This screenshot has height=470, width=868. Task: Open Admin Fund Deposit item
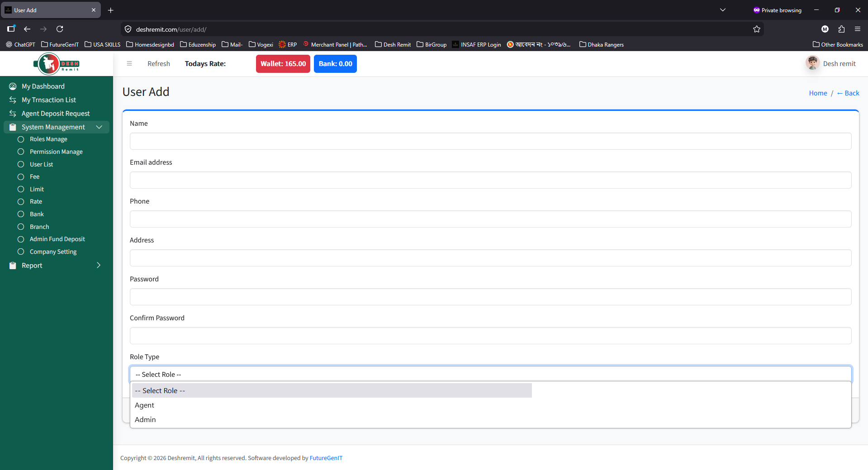click(x=57, y=239)
